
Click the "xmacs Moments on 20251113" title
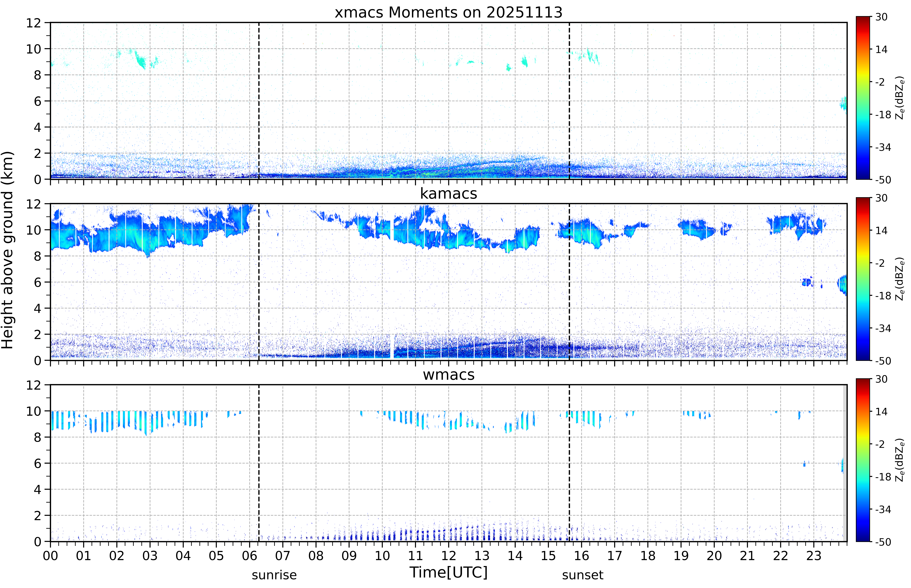point(448,12)
